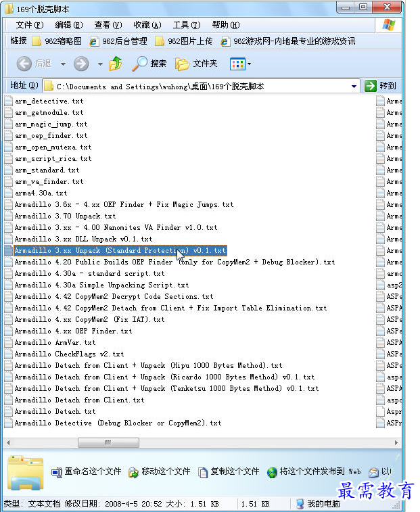
Task: Click 复制这个文件 task
Action: tap(235, 471)
